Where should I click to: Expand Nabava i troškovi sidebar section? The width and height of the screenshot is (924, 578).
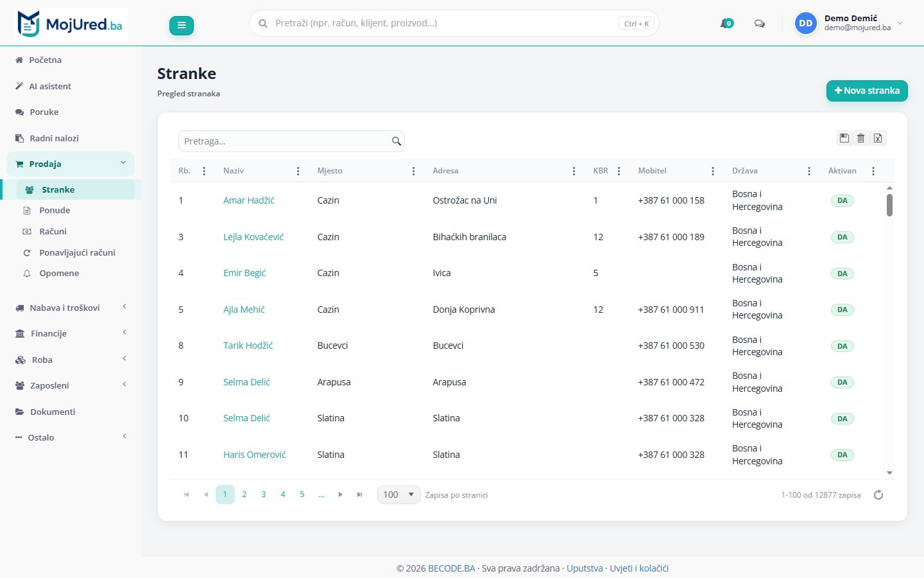tap(71, 308)
